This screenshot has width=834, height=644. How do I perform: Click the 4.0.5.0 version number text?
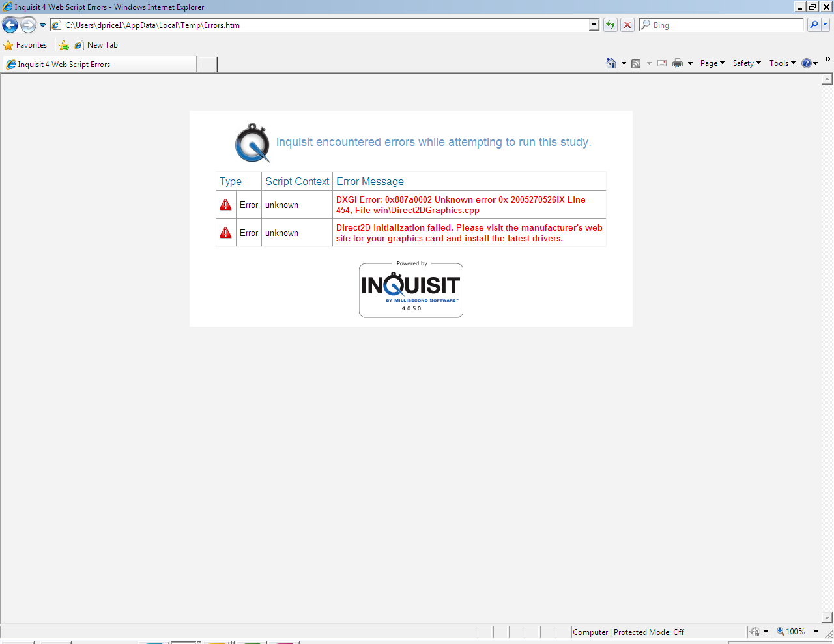click(x=411, y=308)
